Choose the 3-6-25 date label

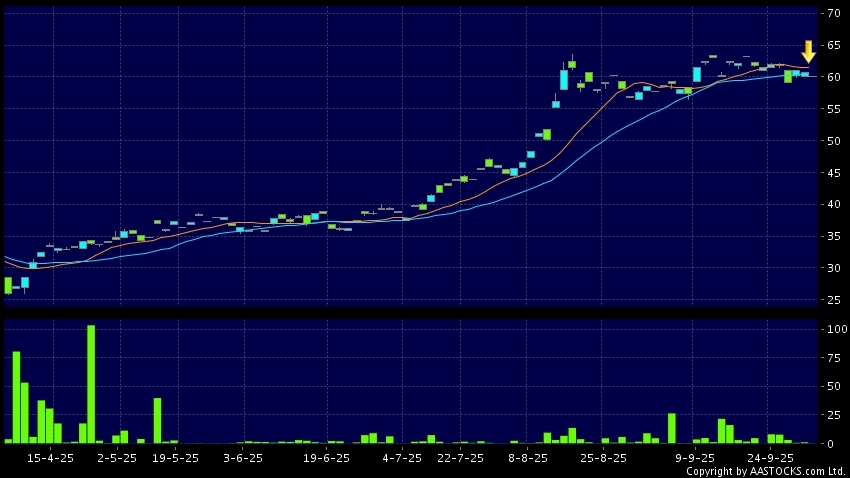point(242,458)
